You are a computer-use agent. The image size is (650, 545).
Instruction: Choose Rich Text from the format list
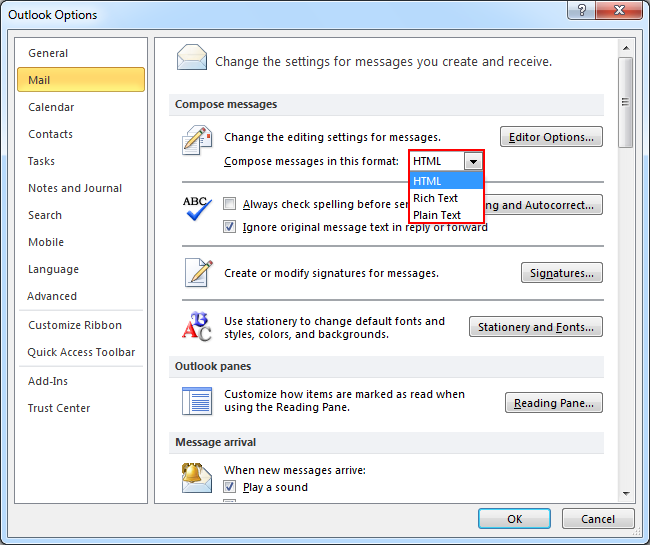[x=446, y=198]
